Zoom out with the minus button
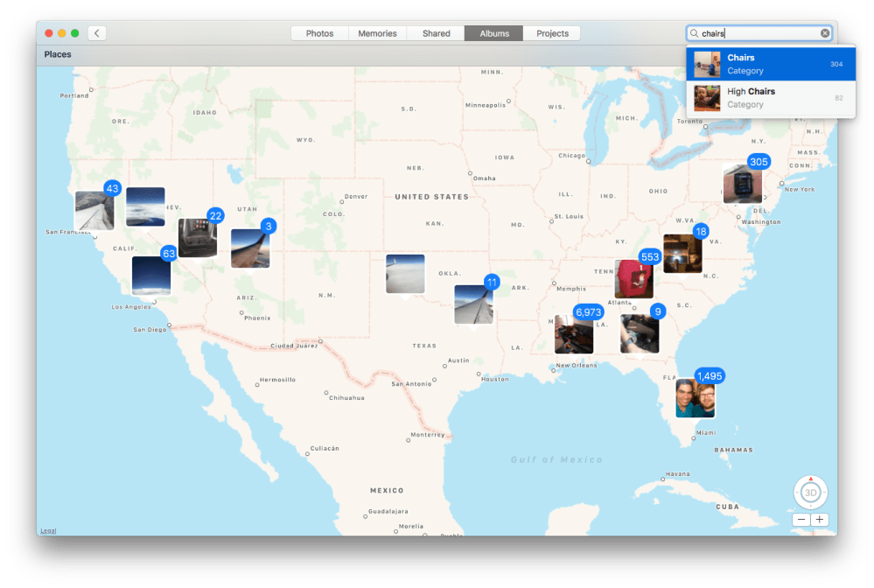 801,520
